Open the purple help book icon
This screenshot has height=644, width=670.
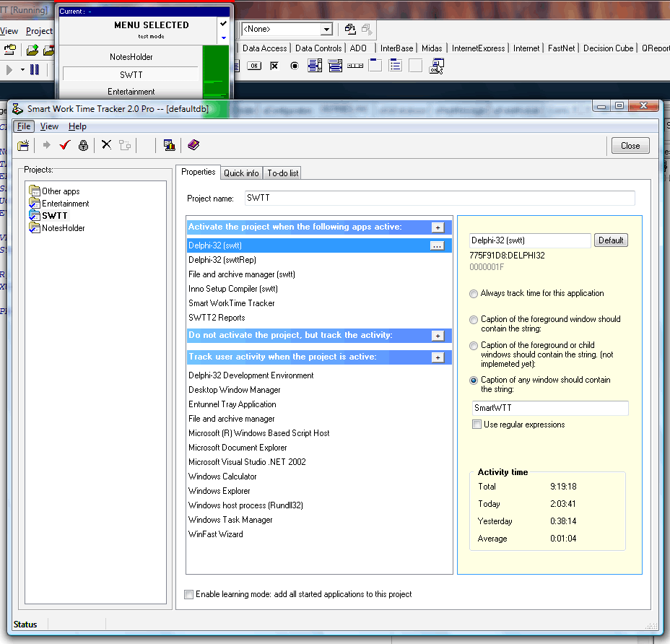coord(193,145)
